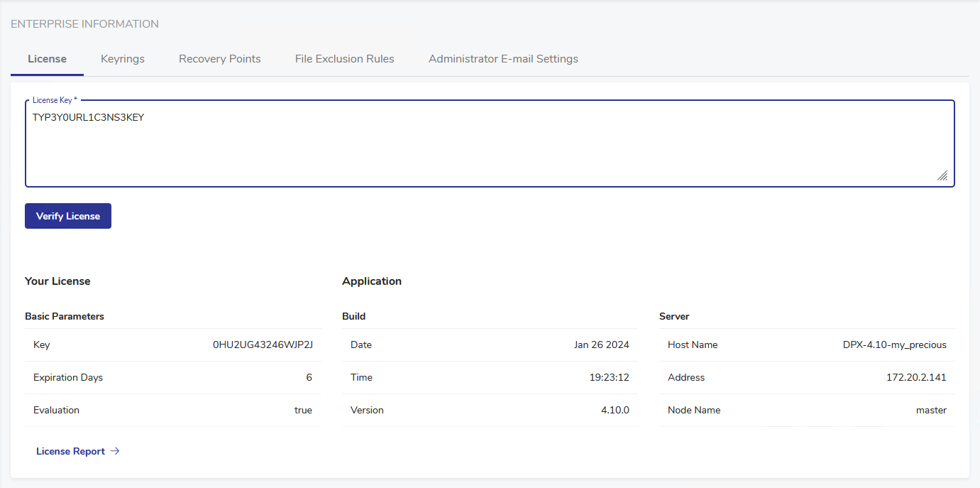Click the arrow icon beside License Report

115,451
